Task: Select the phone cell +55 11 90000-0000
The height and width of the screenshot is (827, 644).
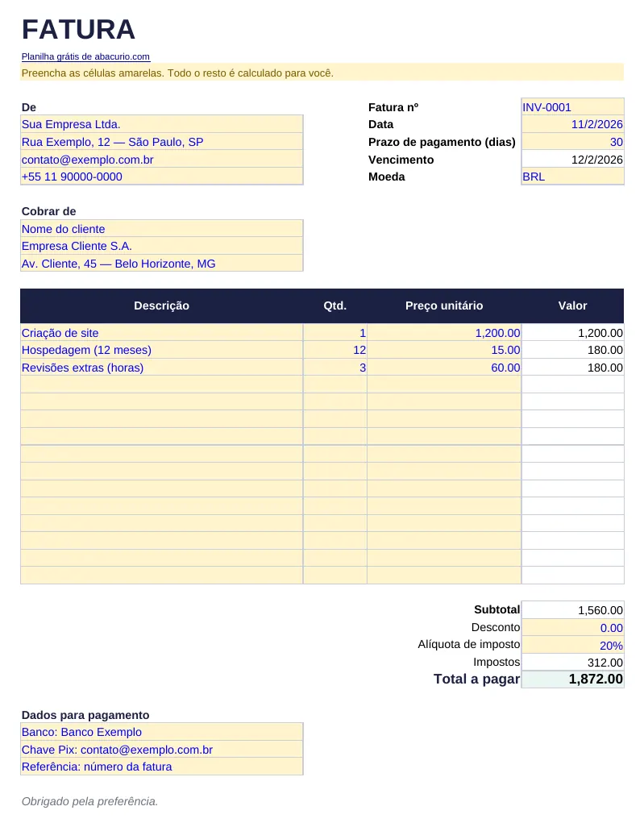Action: pyautogui.click(x=162, y=177)
